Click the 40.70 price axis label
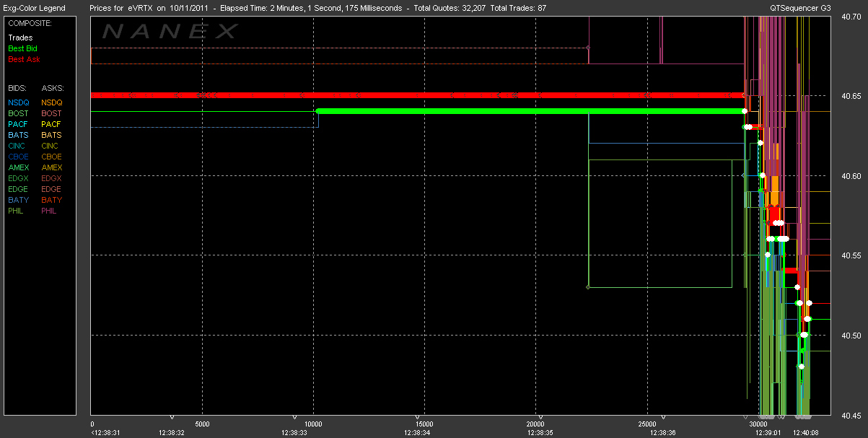Viewport: 868px width, 438px height. click(852, 16)
